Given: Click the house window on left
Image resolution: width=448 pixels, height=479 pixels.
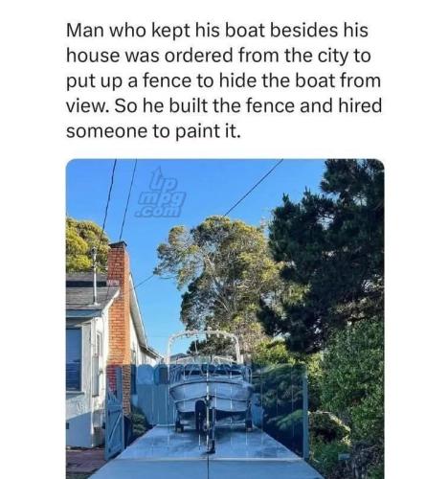Looking at the screenshot, I should [x=74, y=359].
